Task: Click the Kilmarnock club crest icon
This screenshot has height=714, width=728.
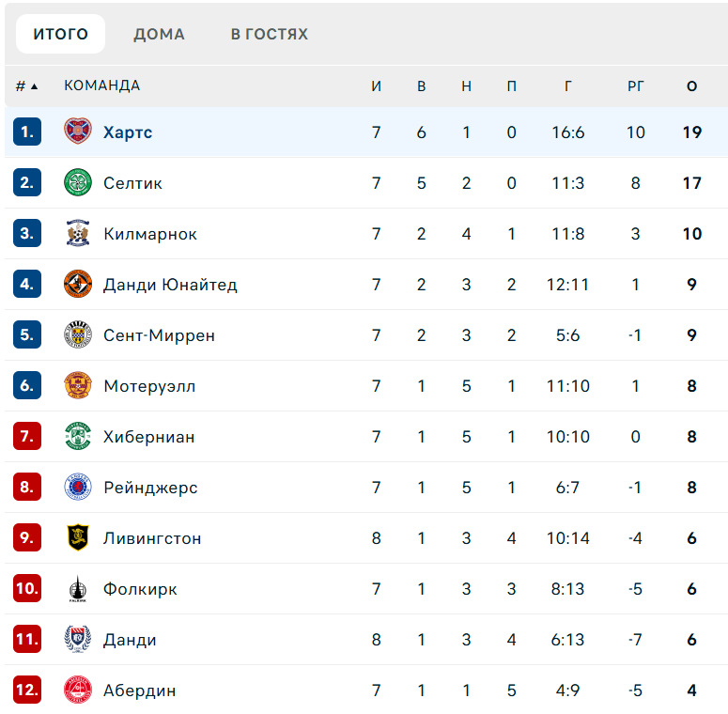Action: 78,233
